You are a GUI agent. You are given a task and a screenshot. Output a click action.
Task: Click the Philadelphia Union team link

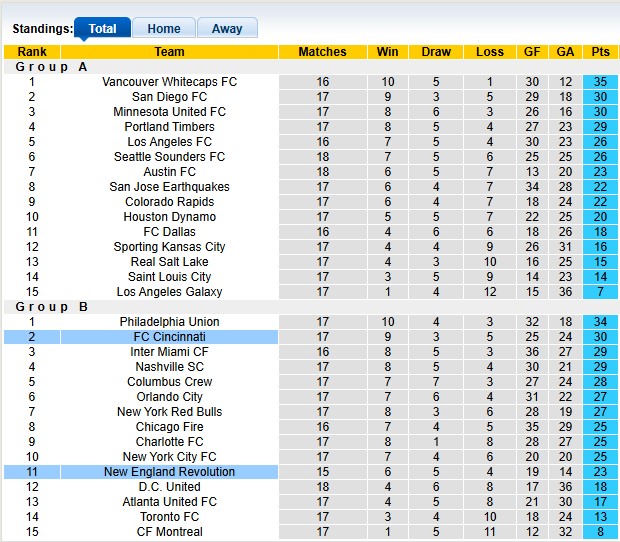pyautogui.click(x=169, y=322)
